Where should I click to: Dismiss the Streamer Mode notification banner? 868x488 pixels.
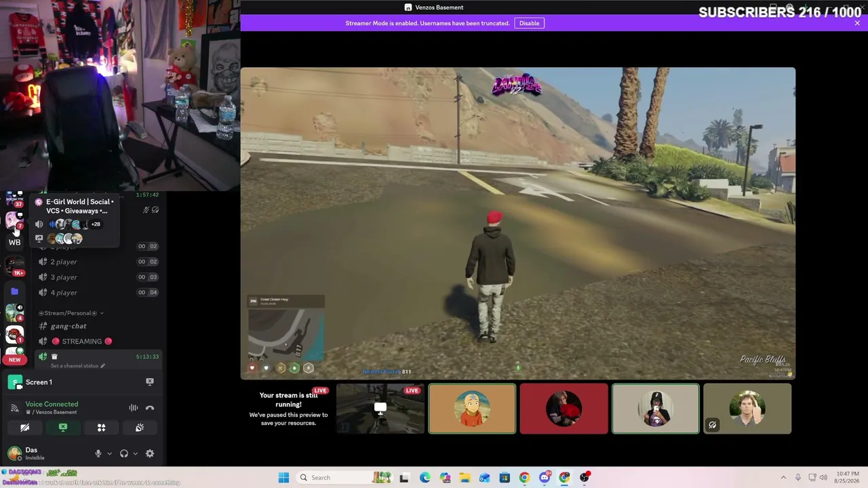point(857,23)
